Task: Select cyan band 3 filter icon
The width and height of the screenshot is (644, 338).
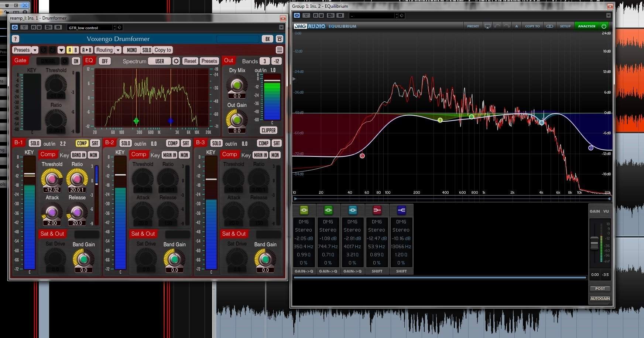Action: click(353, 210)
